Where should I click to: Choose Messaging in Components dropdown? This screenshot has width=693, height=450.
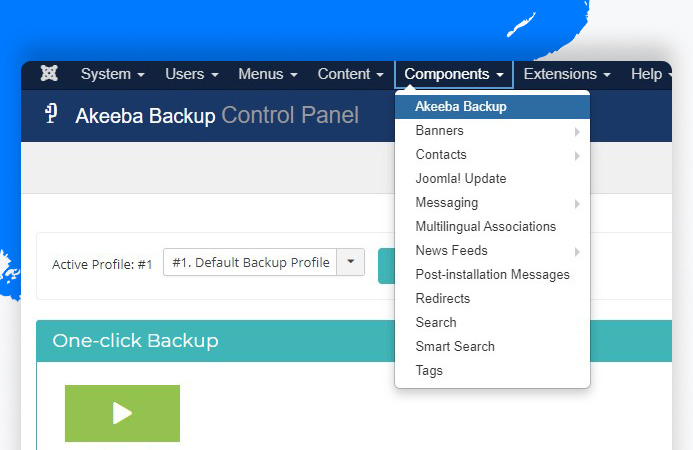point(492,202)
